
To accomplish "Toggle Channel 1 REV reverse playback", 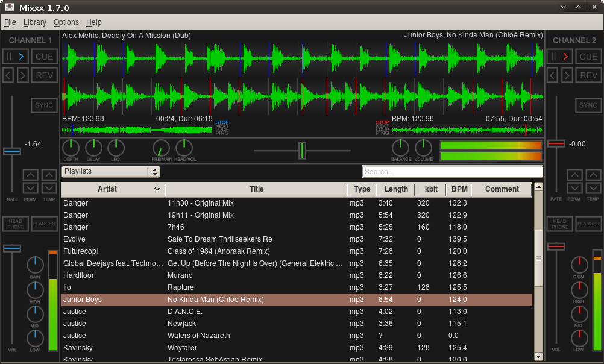I will (45, 75).
